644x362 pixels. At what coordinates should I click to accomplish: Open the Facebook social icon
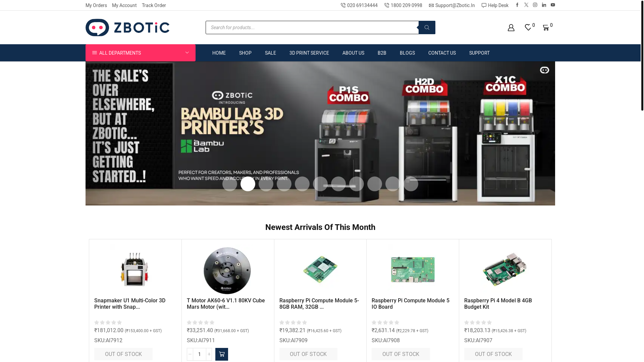(x=517, y=5)
